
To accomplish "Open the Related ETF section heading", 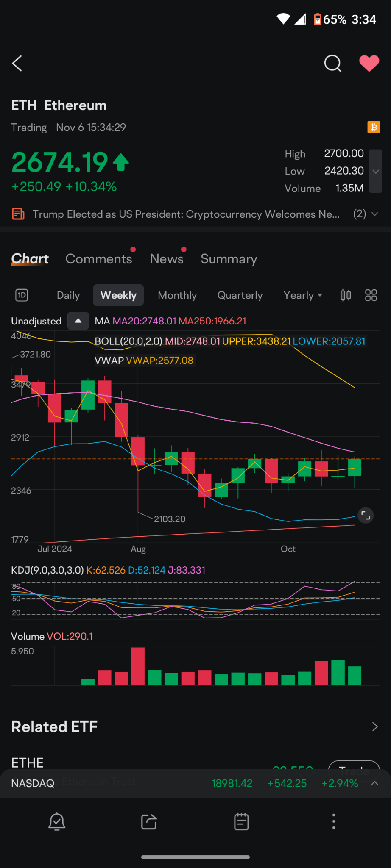I will (x=54, y=727).
